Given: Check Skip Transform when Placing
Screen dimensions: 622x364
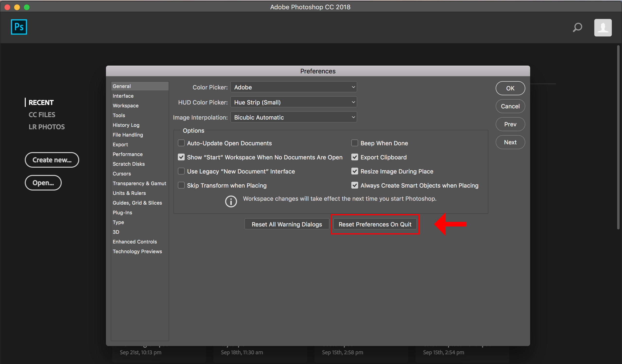Looking at the screenshot, I should 181,185.
